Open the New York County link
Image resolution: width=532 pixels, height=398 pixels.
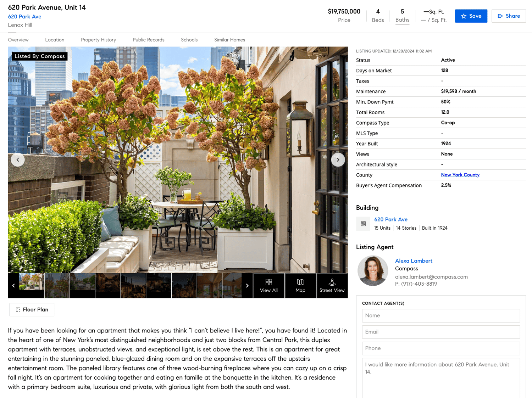point(460,175)
